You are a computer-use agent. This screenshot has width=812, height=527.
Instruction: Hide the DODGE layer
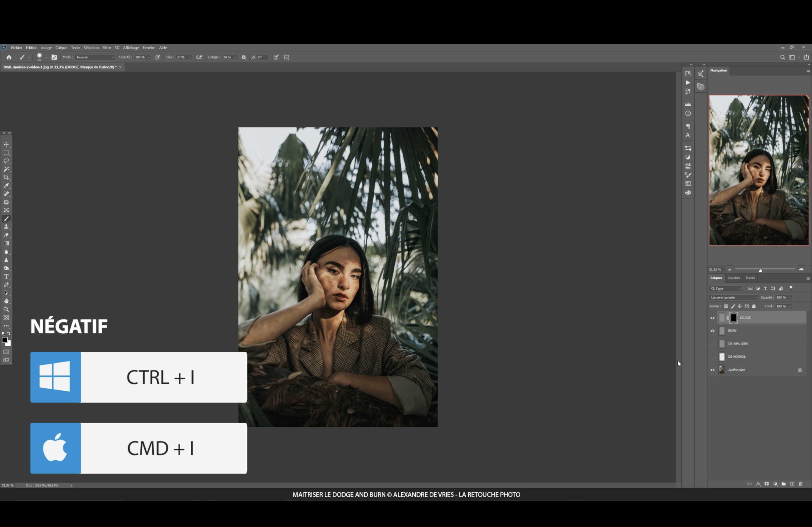click(x=712, y=318)
